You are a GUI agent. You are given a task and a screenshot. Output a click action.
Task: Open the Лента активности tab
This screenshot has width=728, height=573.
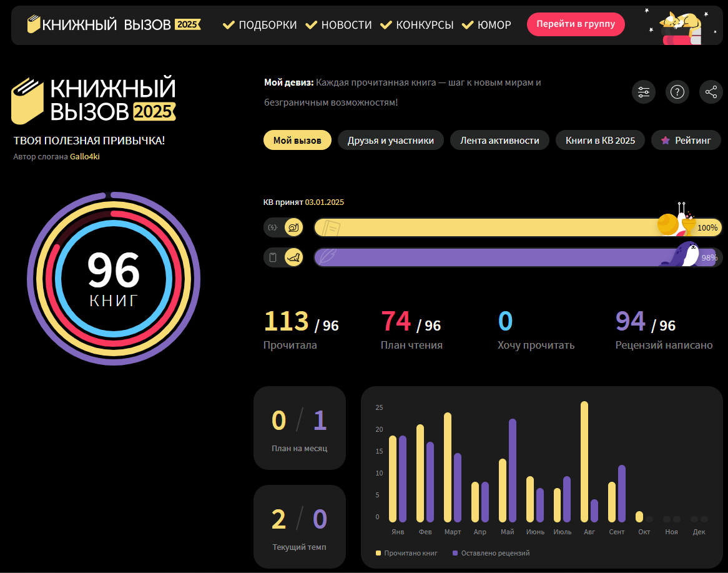click(x=499, y=141)
